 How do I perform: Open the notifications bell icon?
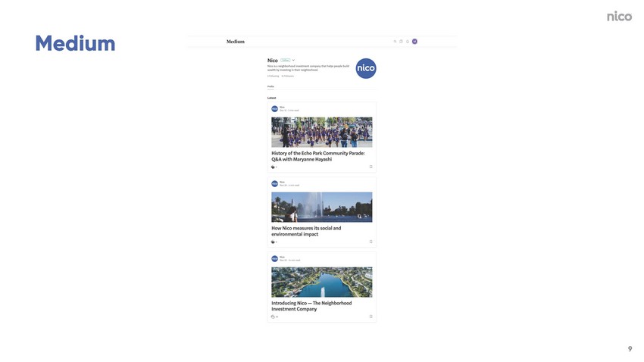(x=408, y=42)
